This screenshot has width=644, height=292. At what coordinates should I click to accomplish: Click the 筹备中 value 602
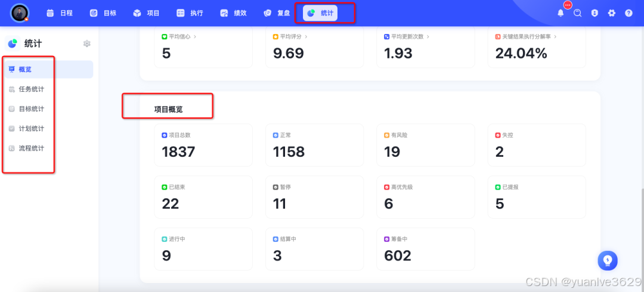[398, 256]
